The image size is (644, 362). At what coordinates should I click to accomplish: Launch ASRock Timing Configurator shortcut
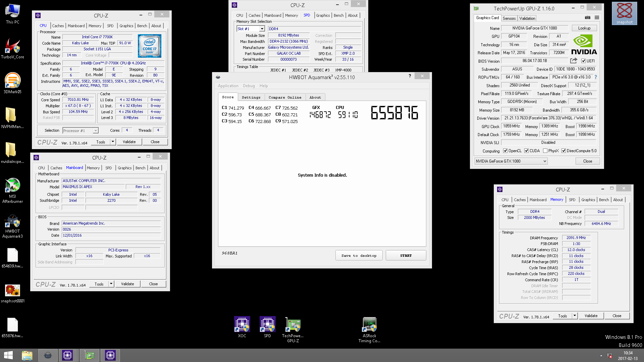point(369,330)
